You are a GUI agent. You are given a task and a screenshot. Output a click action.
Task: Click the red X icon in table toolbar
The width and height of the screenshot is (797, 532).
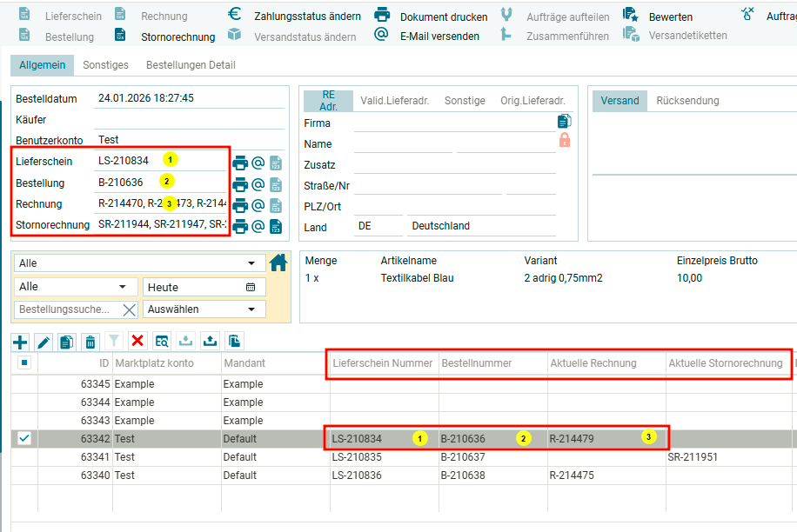137,341
